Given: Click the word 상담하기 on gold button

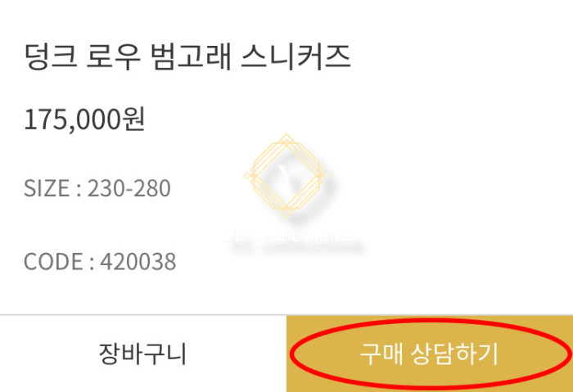Looking at the screenshot, I should click(x=454, y=354).
